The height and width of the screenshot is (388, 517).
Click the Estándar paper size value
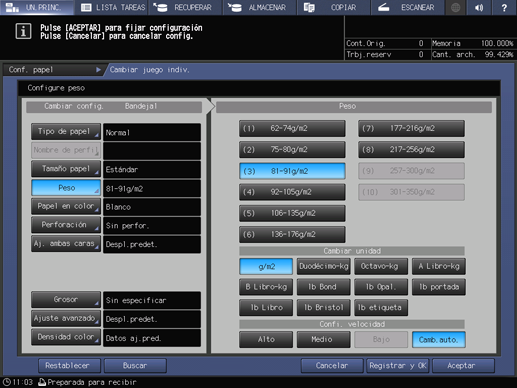(152, 169)
